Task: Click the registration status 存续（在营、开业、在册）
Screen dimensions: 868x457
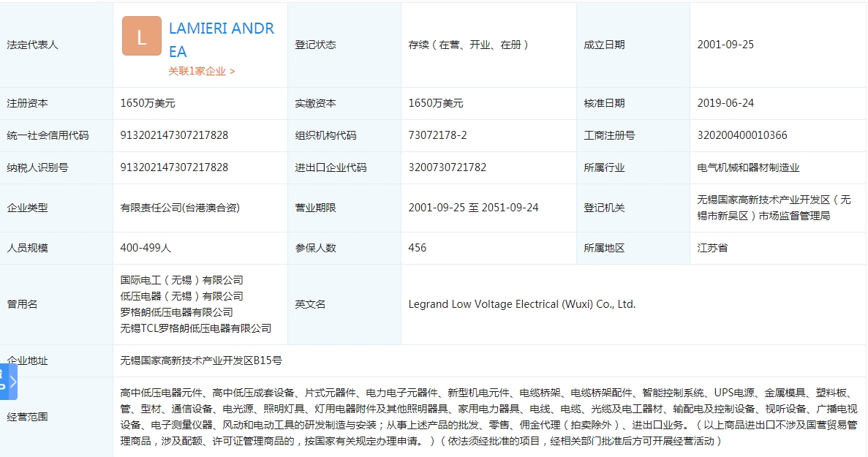Action: click(469, 45)
